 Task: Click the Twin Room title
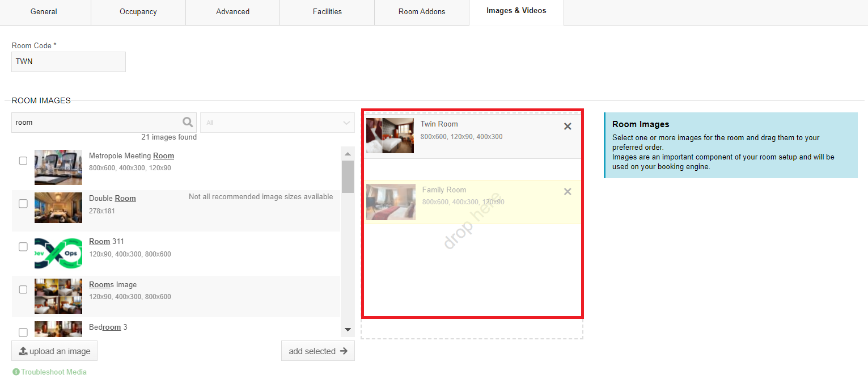tap(439, 124)
